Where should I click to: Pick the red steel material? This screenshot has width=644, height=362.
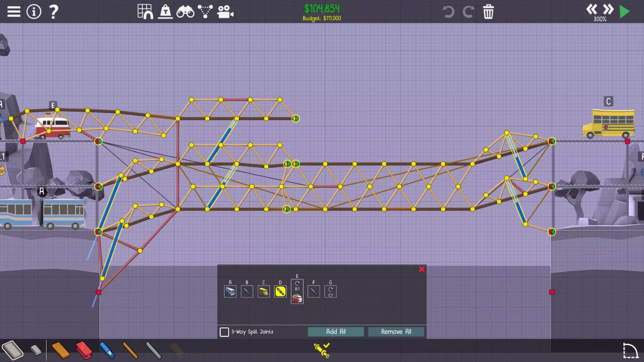(x=84, y=350)
